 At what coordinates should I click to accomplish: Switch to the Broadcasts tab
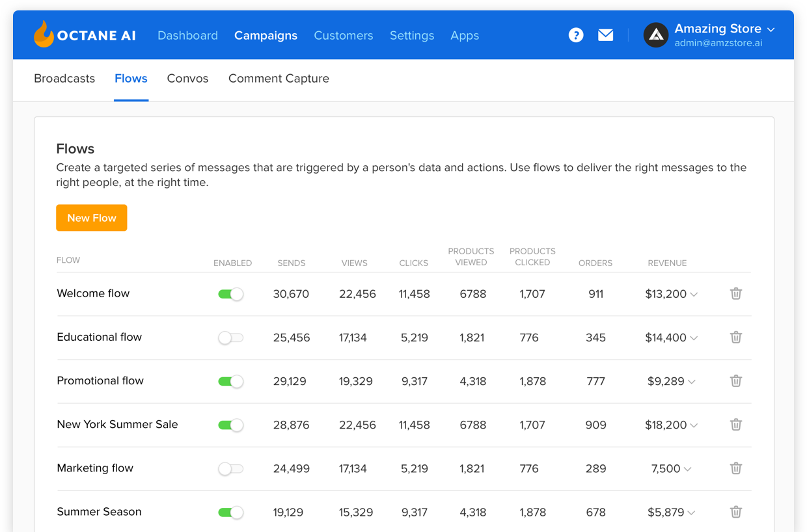pos(64,78)
